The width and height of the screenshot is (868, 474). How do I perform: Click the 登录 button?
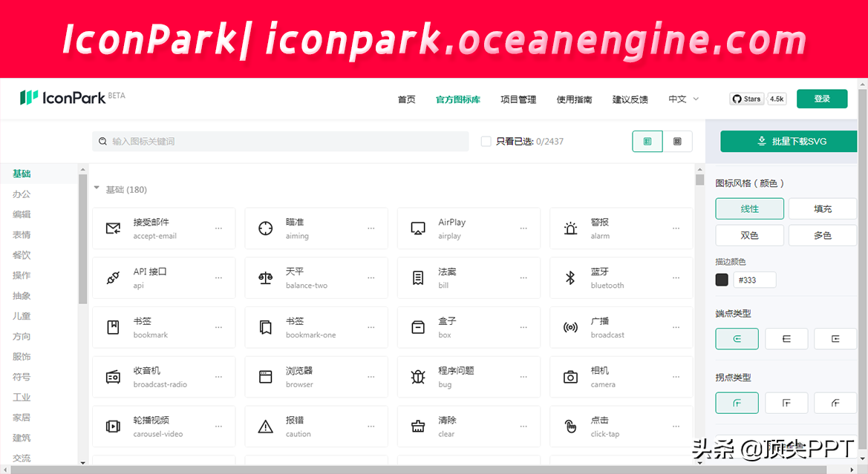[x=822, y=99]
